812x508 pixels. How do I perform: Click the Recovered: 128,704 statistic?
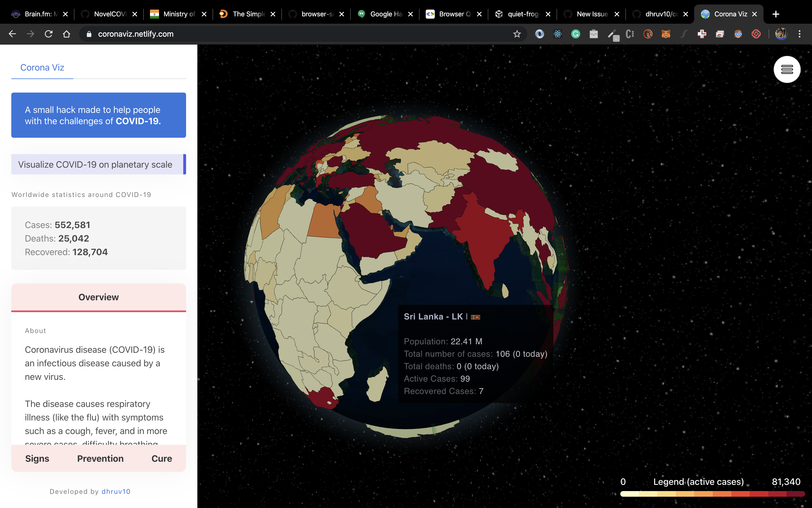click(x=66, y=252)
